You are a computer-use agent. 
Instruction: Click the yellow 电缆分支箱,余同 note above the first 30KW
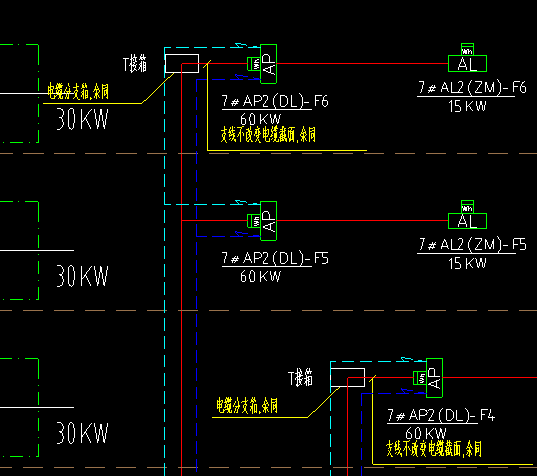pos(78,91)
